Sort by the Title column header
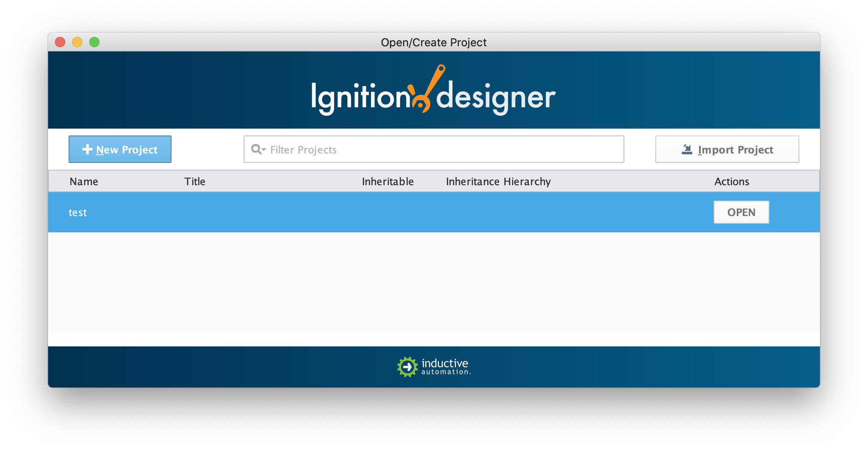Screen dimensions: 868x451 (x=195, y=181)
